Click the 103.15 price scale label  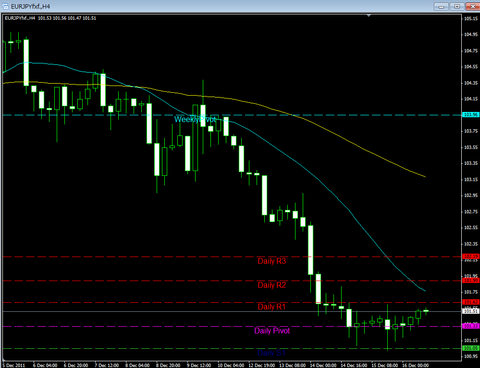point(471,179)
